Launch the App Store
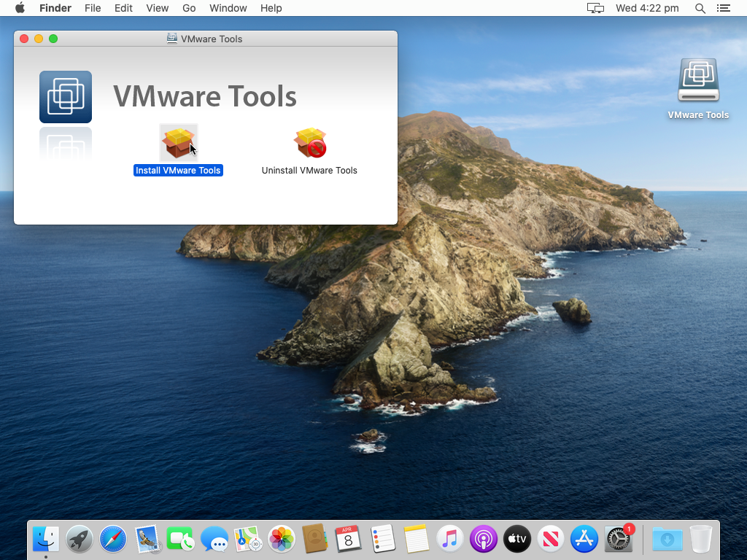This screenshot has height=560, width=747. [x=584, y=539]
